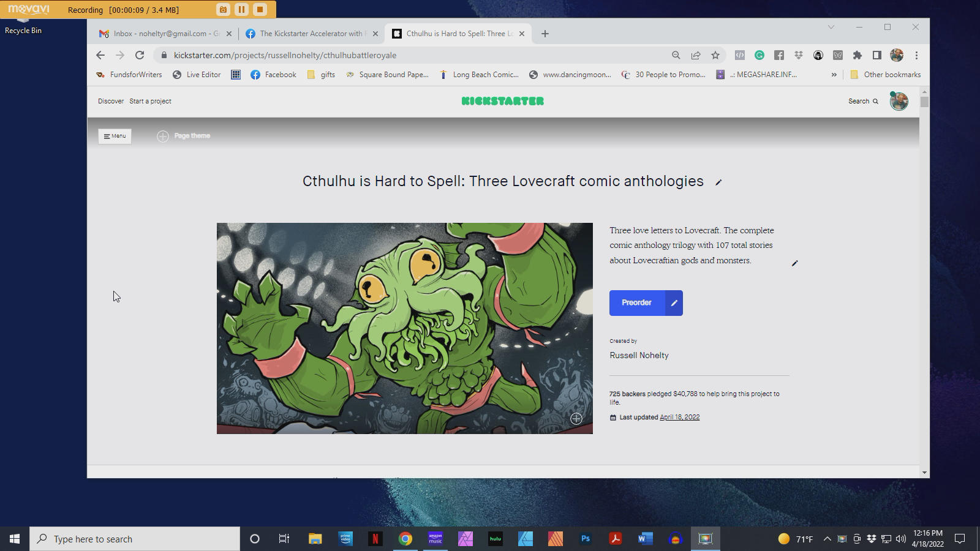Click the creator name Russell Nohelty
Viewport: 980px width, 551px height.
tap(639, 356)
